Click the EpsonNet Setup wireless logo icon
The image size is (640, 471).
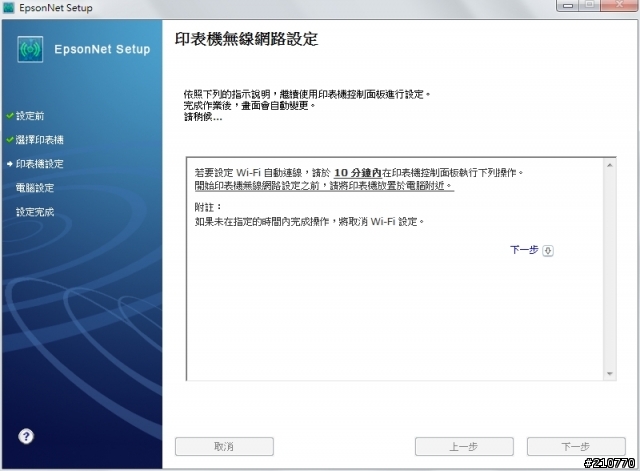[x=30, y=49]
